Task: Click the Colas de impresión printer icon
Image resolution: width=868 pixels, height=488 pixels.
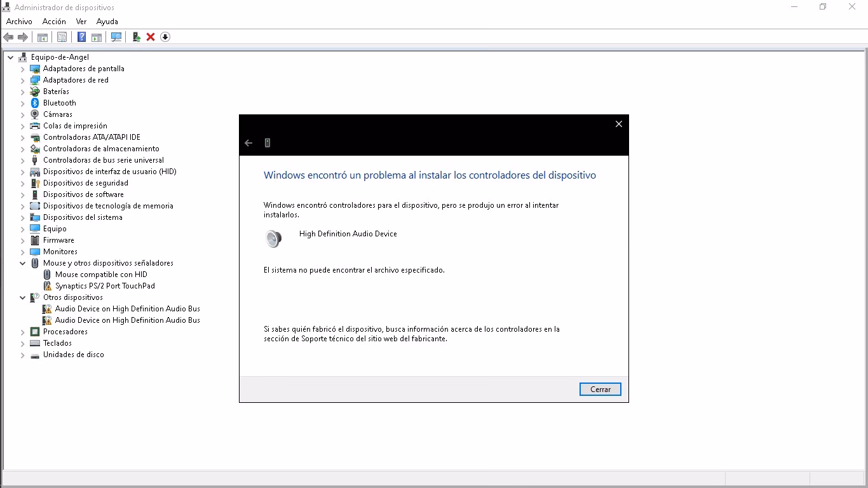Action: pos(35,126)
